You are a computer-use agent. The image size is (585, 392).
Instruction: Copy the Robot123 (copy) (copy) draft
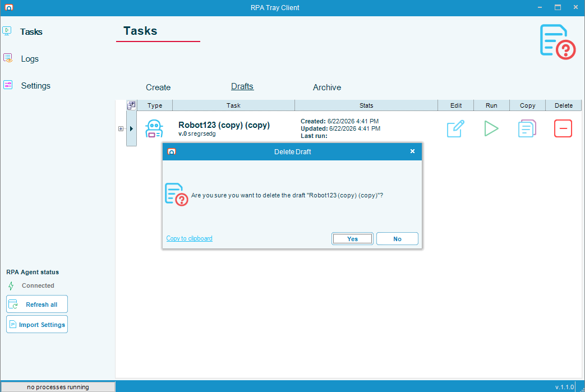coord(527,128)
